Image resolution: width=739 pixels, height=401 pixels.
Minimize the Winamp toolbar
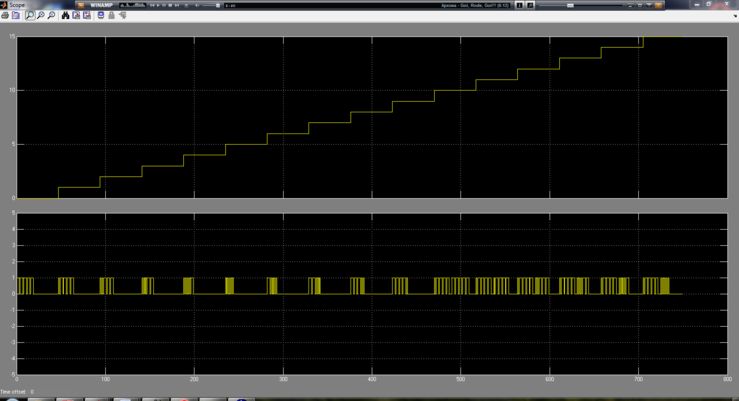[630, 5]
